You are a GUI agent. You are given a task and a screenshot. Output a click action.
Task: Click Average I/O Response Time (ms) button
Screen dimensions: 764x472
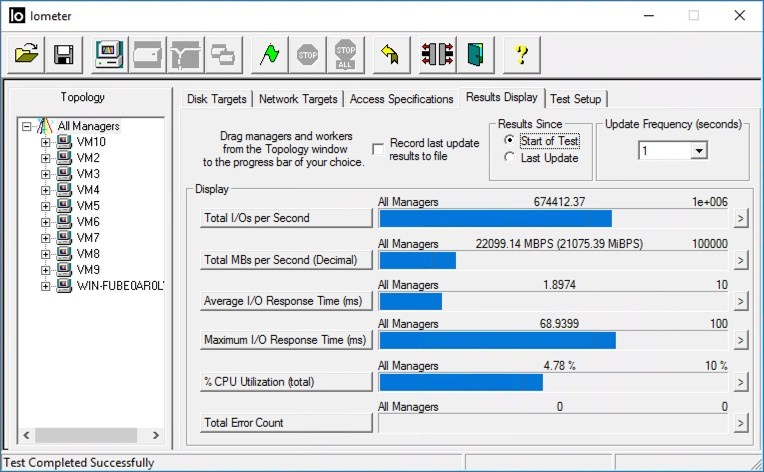[x=286, y=301]
